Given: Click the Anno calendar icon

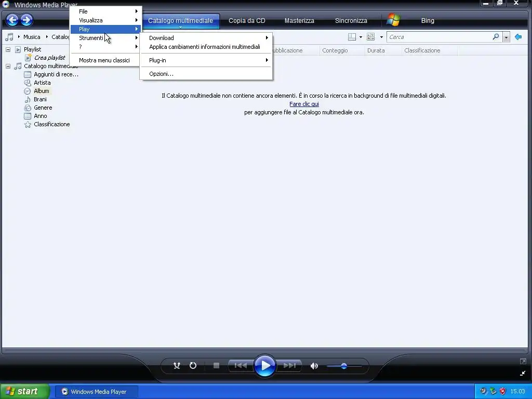Looking at the screenshot, I should [x=28, y=116].
